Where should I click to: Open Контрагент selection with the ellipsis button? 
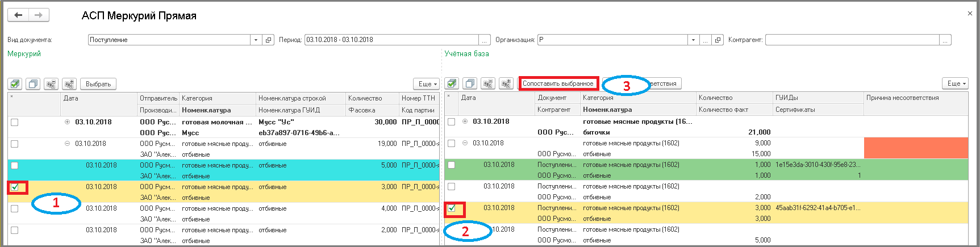click(945, 40)
